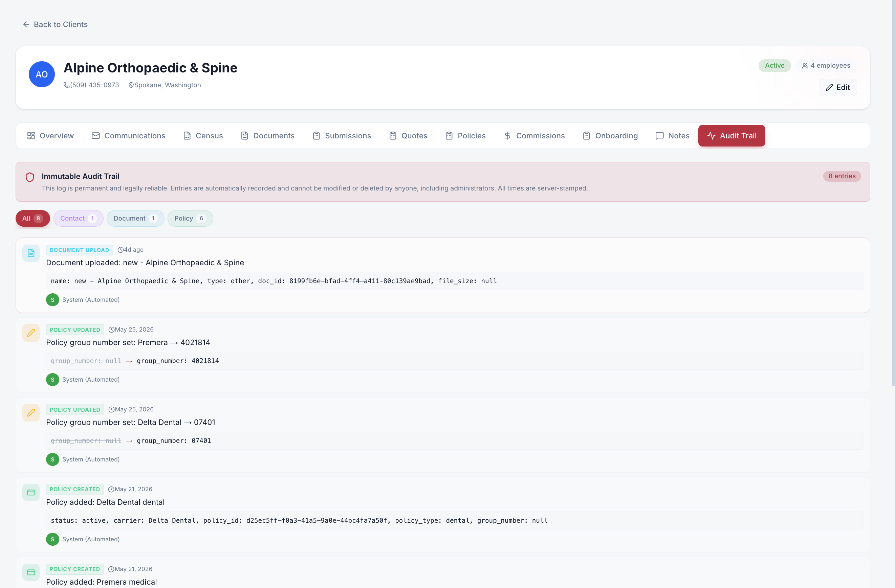Click the dollar icon on Commissions tab
This screenshot has width=895, height=588.
pos(508,136)
